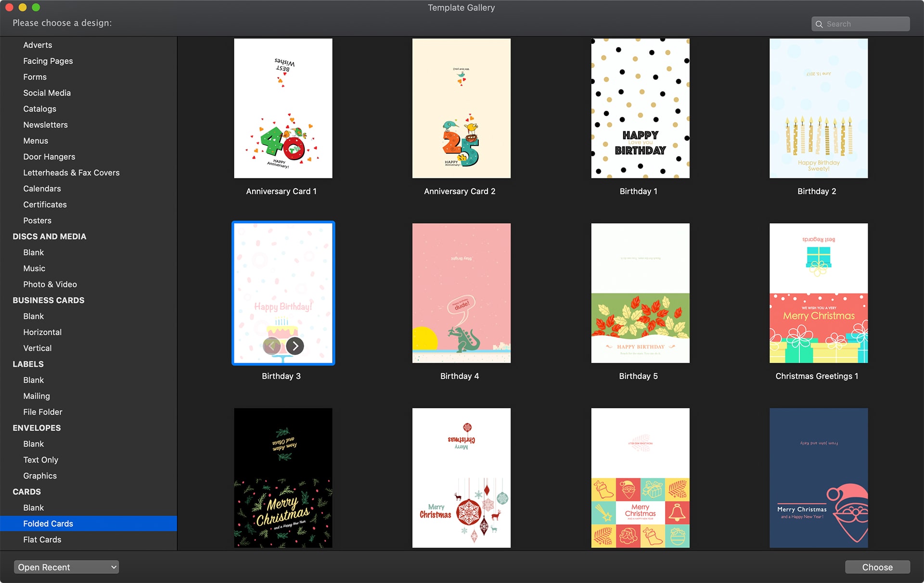Click the search magnifier icon

click(x=819, y=24)
